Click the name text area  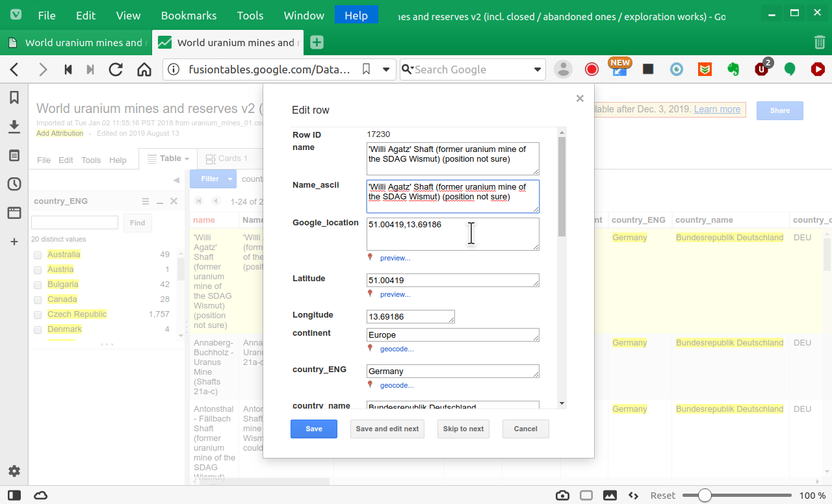pyautogui.click(x=453, y=158)
